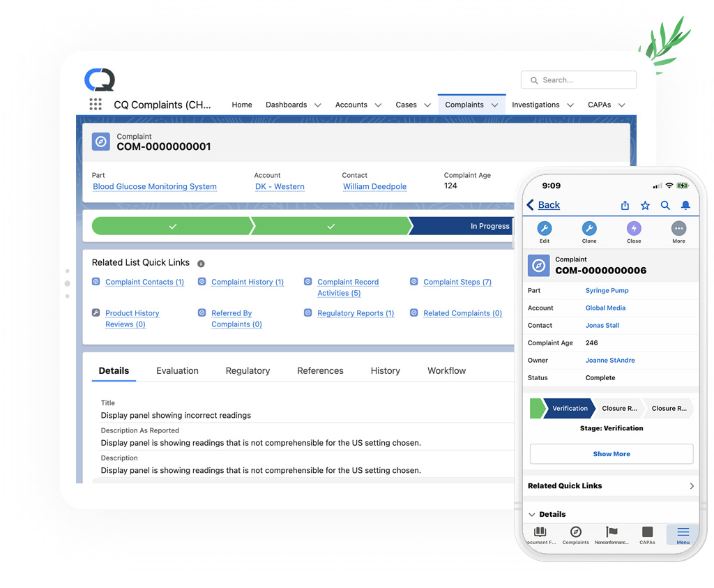Tap the notification bell icon
Image resolution: width=714 pixels, height=588 pixels.
[x=685, y=205]
